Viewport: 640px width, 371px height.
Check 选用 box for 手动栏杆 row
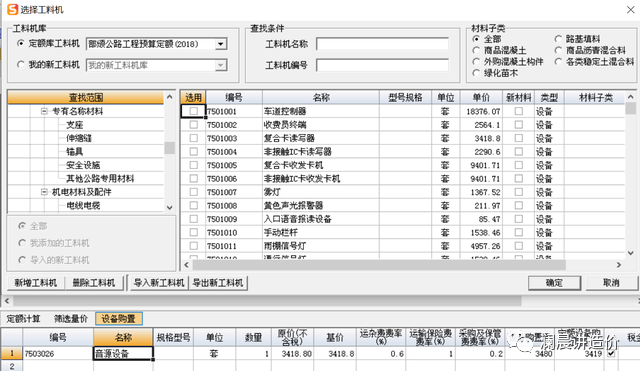click(193, 232)
